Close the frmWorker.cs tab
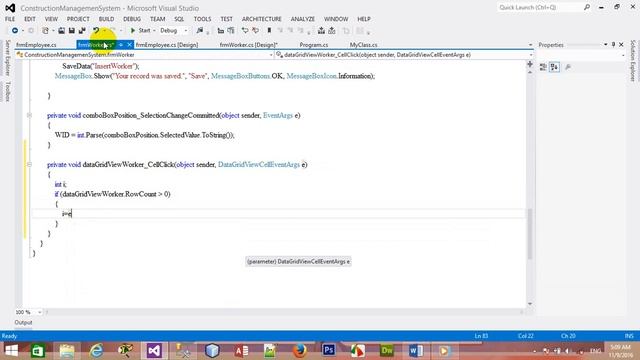This screenshot has width=640, height=360. [x=129, y=44]
